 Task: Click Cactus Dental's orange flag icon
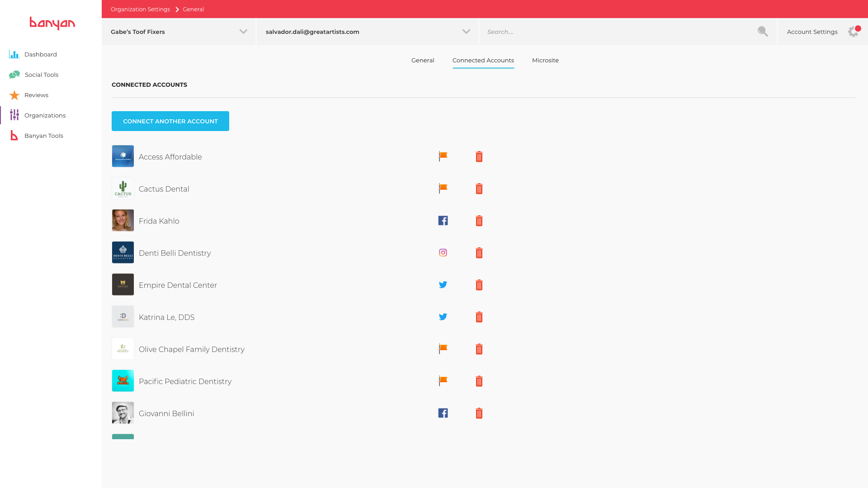443,188
